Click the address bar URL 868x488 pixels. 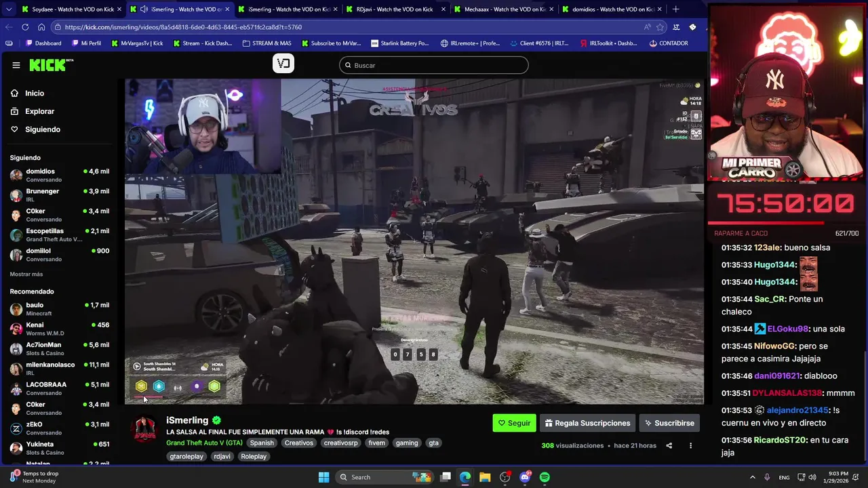183,27
